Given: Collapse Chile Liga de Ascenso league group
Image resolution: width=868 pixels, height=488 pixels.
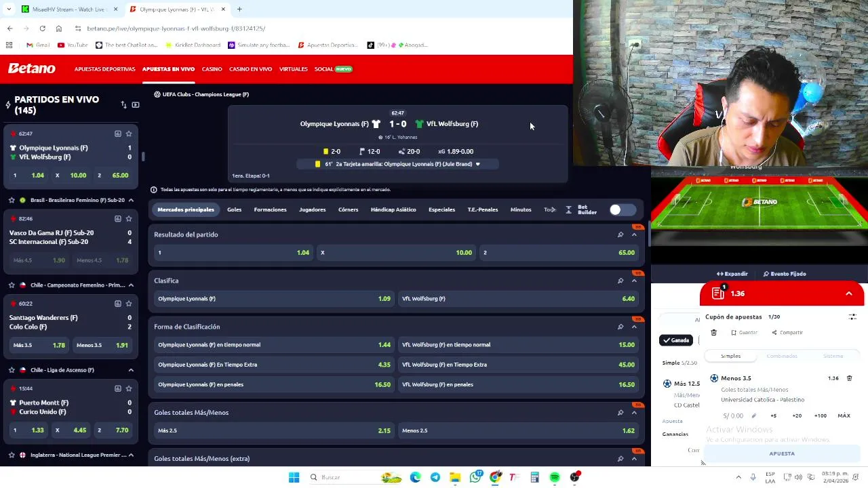Looking at the screenshot, I should [131, 369].
